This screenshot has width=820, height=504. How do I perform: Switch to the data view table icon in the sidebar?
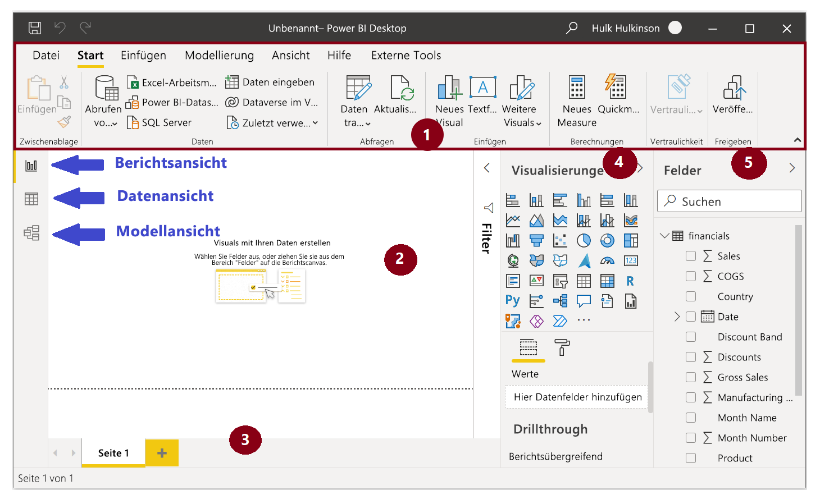(x=31, y=199)
